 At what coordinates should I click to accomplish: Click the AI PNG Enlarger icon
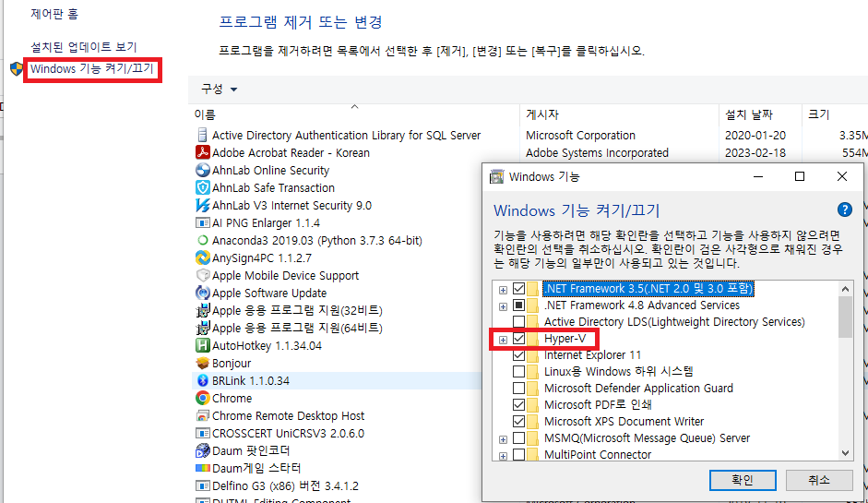[203, 222]
